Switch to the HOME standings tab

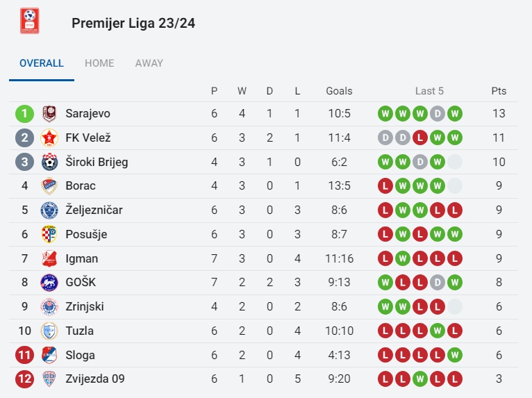pos(99,63)
